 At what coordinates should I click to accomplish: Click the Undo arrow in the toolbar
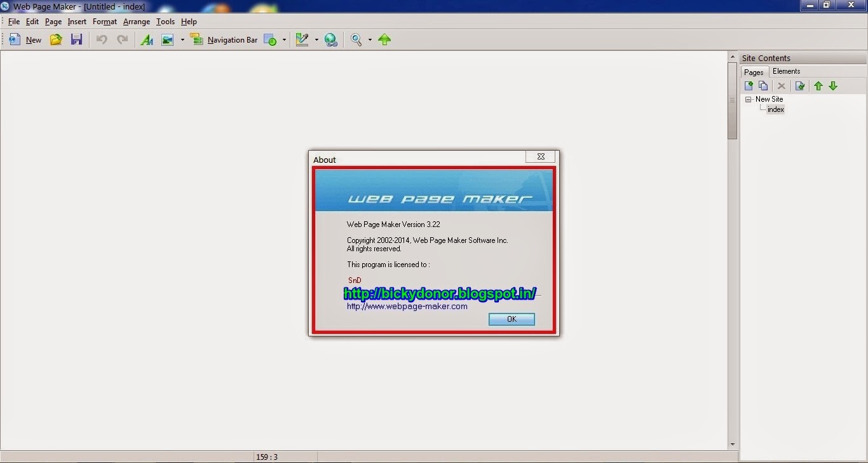[102, 40]
